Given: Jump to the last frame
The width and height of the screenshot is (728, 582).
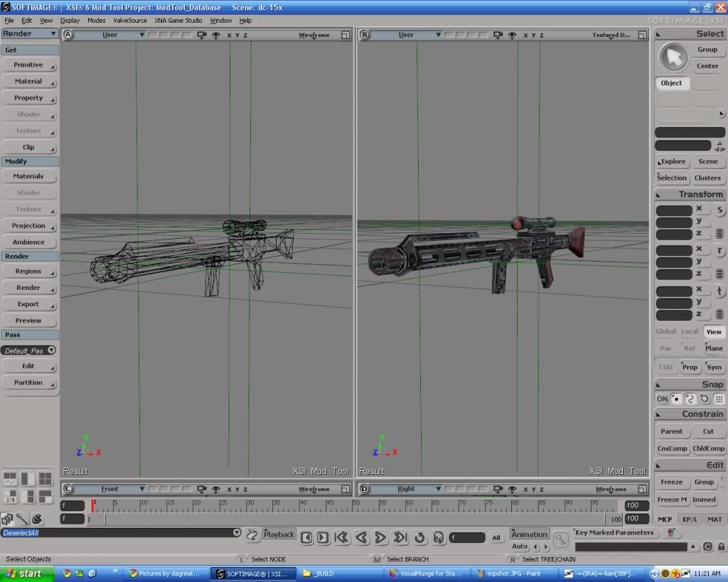Looking at the screenshot, I should [x=400, y=537].
